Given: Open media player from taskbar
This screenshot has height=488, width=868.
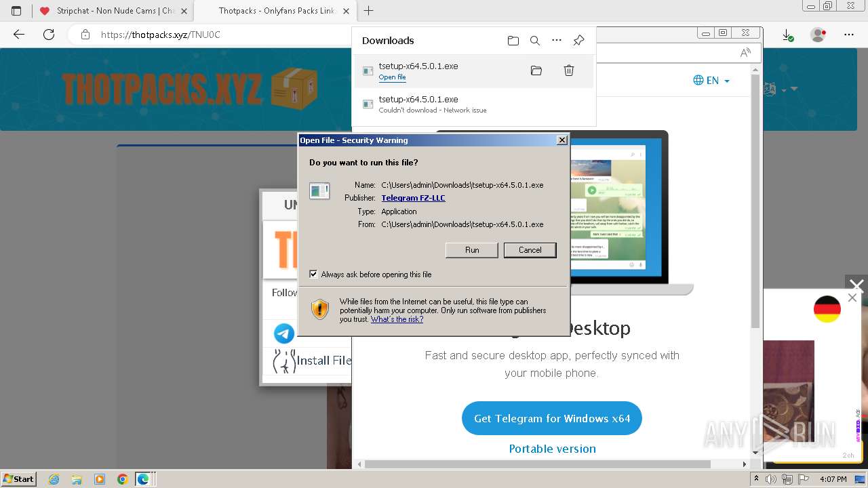Looking at the screenshot, I should point(100,479).
